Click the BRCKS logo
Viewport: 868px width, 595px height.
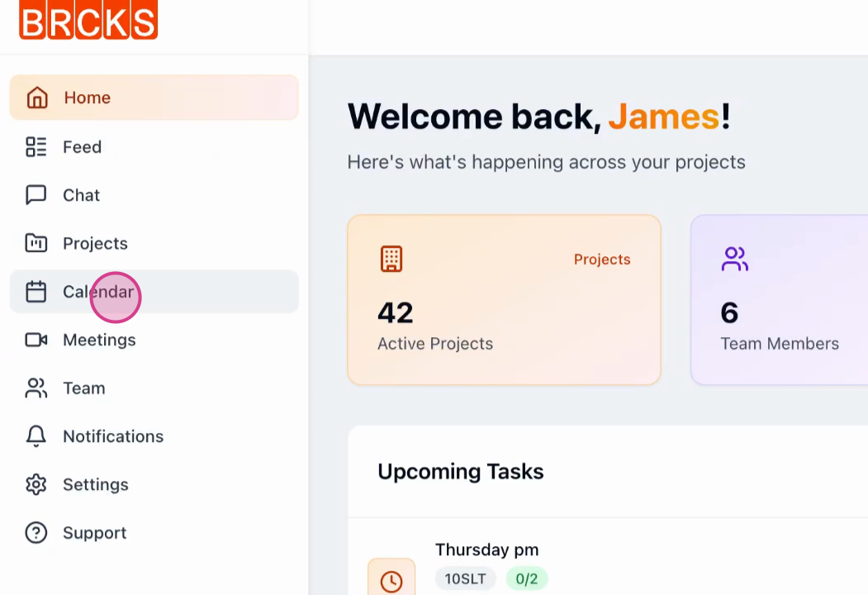point(88,20)
